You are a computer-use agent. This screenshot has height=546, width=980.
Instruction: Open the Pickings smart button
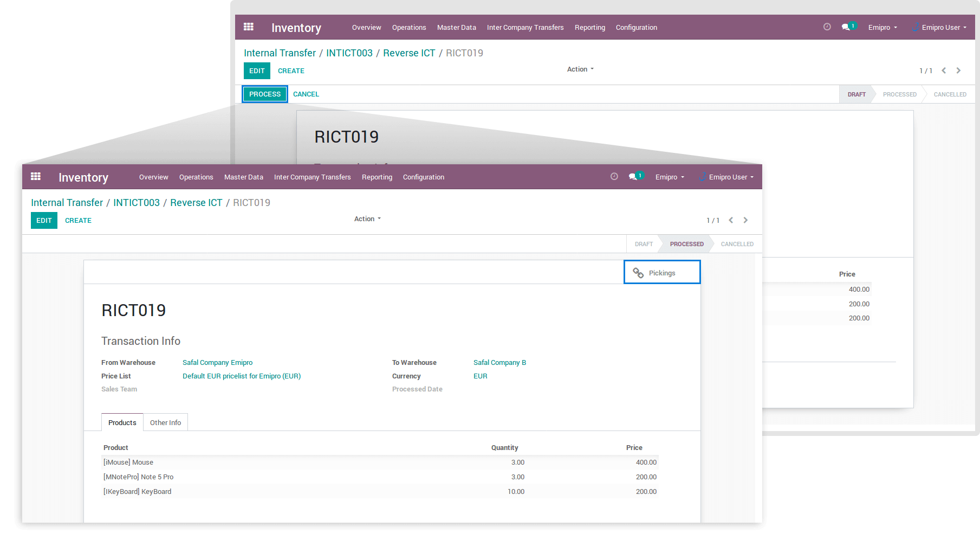pos(661,273)
